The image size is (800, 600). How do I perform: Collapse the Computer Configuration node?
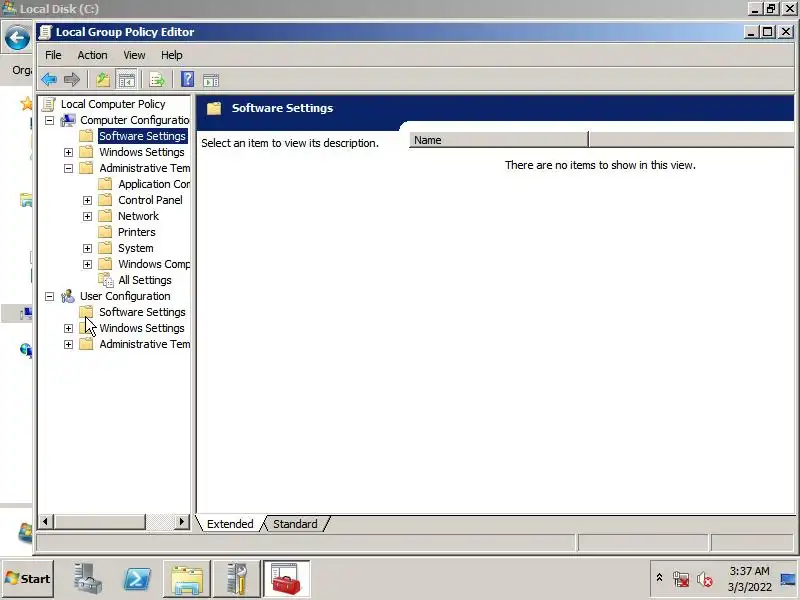click(x=49, y=121)
